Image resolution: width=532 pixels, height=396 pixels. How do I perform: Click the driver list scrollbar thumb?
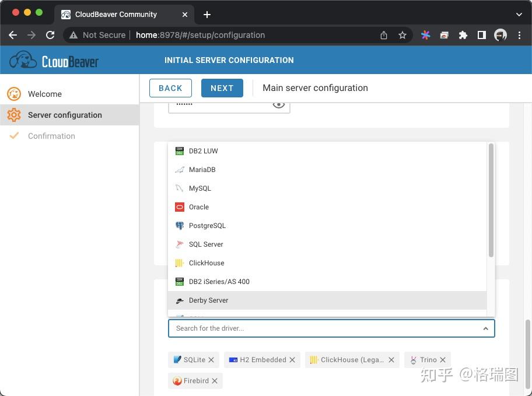click(x=491, y=200)
